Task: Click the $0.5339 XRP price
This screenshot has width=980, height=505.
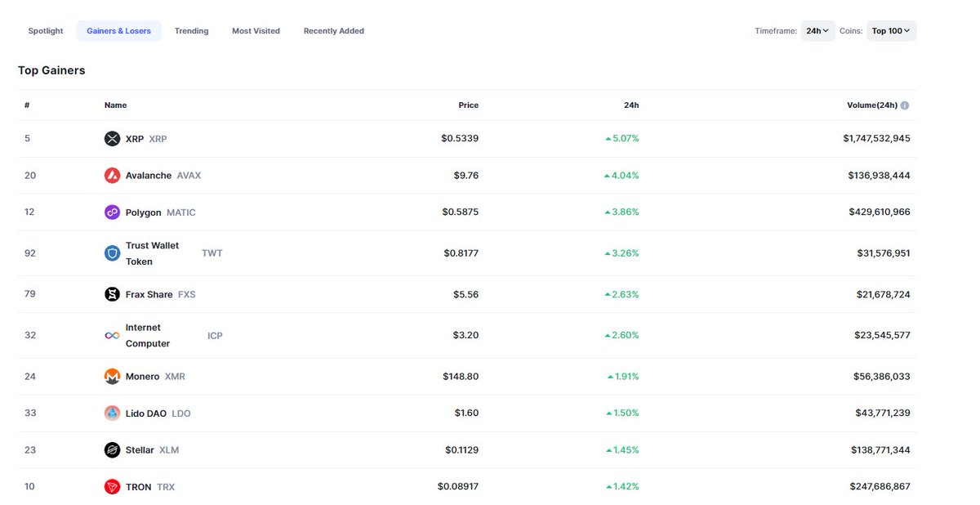Action: [460, 139]
